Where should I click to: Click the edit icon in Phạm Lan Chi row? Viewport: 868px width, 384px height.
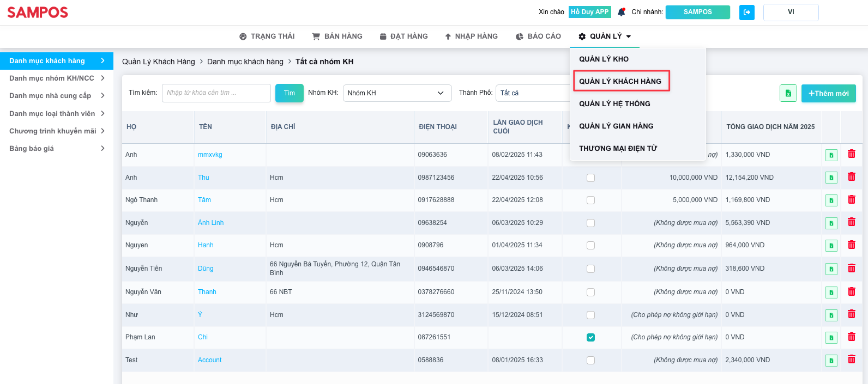point(831,338)
